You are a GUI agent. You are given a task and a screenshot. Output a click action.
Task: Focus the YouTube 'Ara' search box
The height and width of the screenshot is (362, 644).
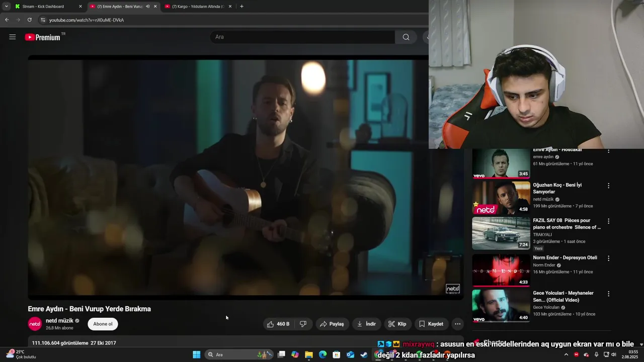pyautogui.click(x=302, y=37)
